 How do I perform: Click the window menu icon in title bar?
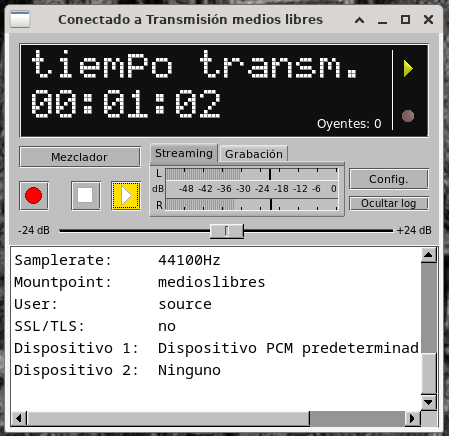point(20,19)
